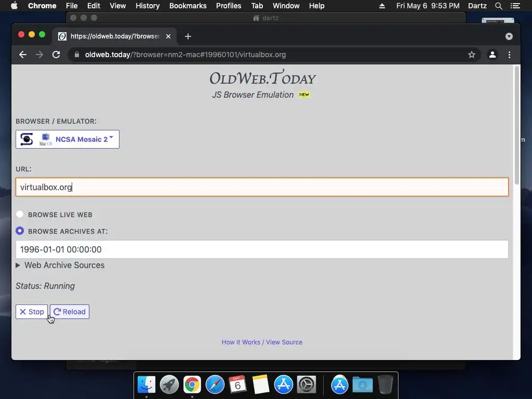Open the Tab menu

[257, 6]
